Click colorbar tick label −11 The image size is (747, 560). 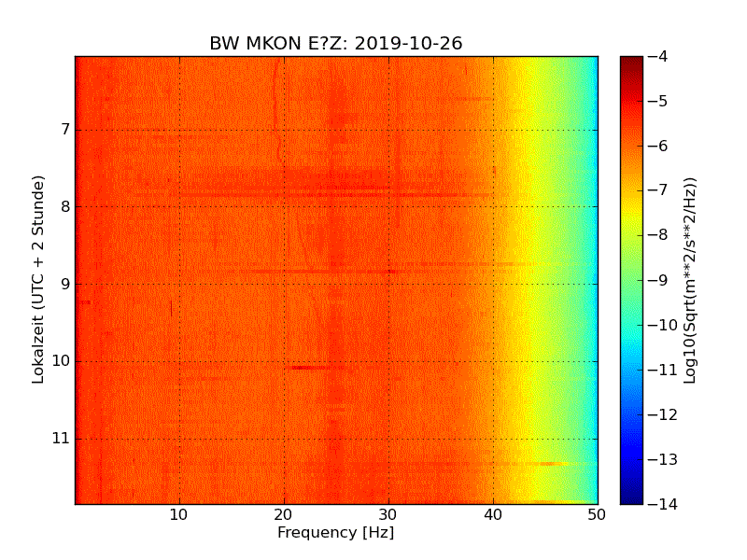pyautogui.click(x=663, y=370)
